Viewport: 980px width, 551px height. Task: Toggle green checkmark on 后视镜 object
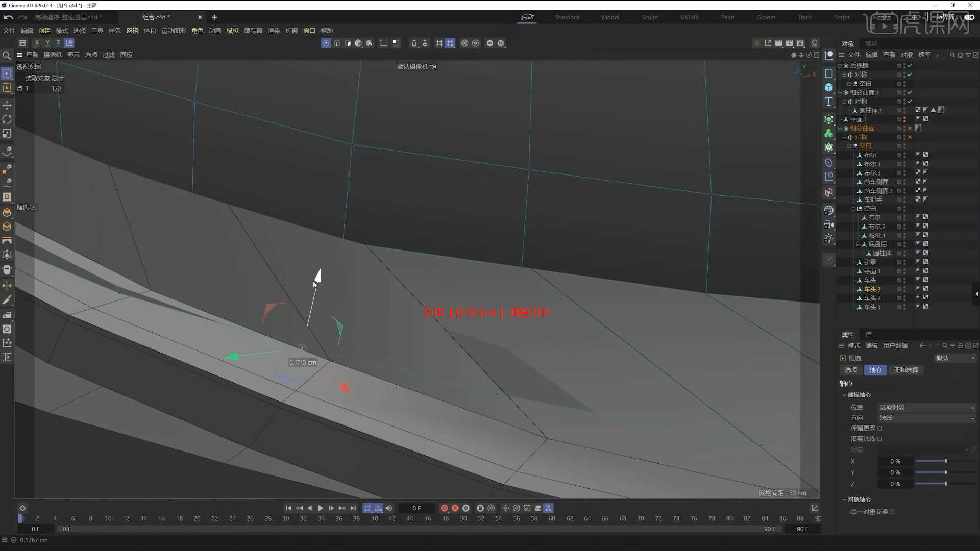pyautogui.click(x=910, y=66)
